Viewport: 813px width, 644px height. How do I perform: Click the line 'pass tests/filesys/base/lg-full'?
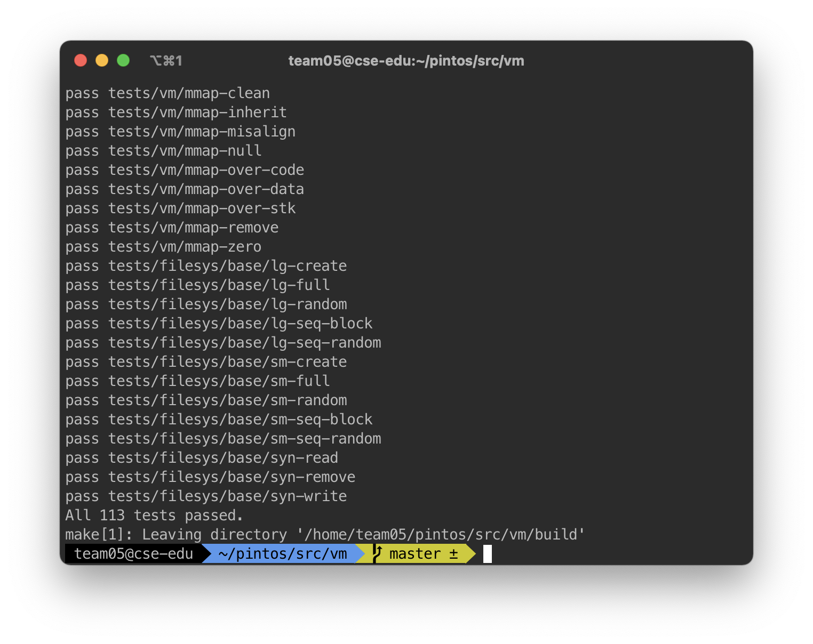(x=197, y=285)
